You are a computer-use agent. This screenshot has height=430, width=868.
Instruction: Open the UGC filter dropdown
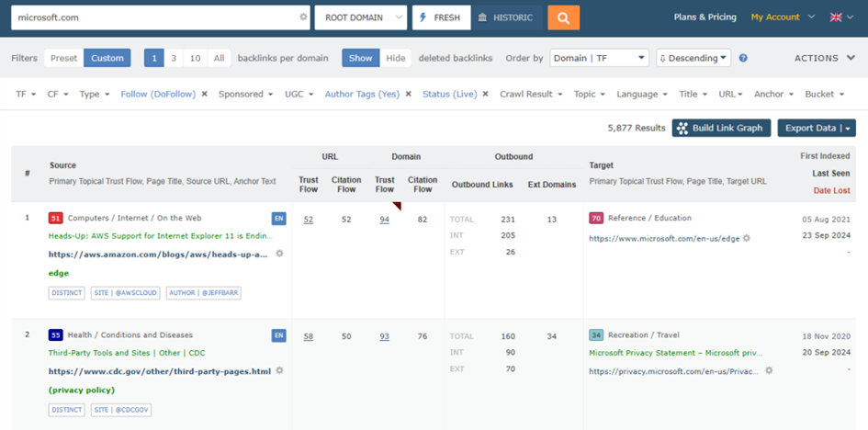(299, 94)
